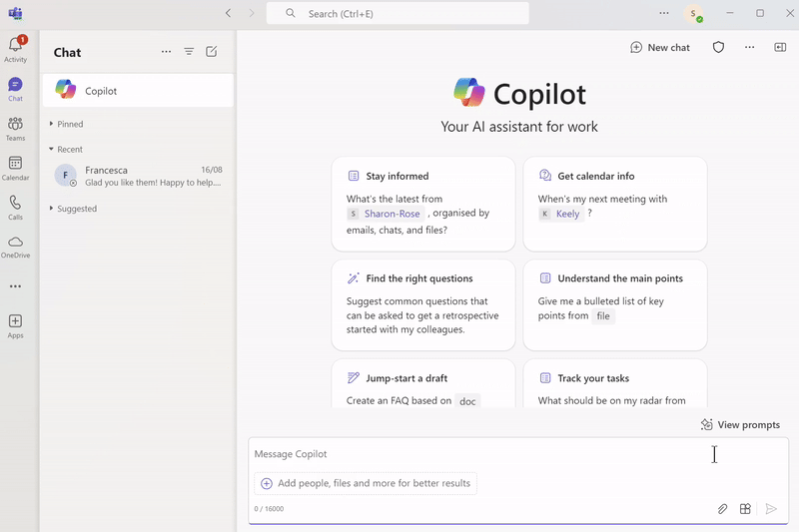Select the Track your tasks card
The image size is (799, 532).
click(x=615, y=383)
